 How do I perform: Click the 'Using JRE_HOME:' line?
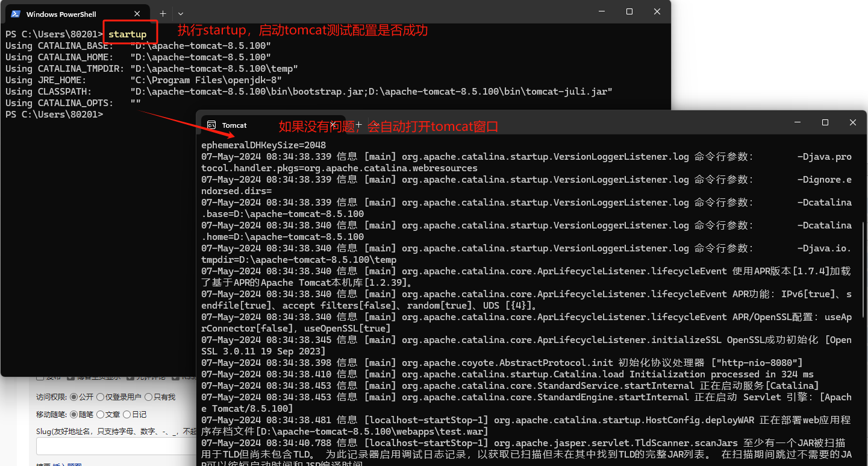tap(143, 80)
